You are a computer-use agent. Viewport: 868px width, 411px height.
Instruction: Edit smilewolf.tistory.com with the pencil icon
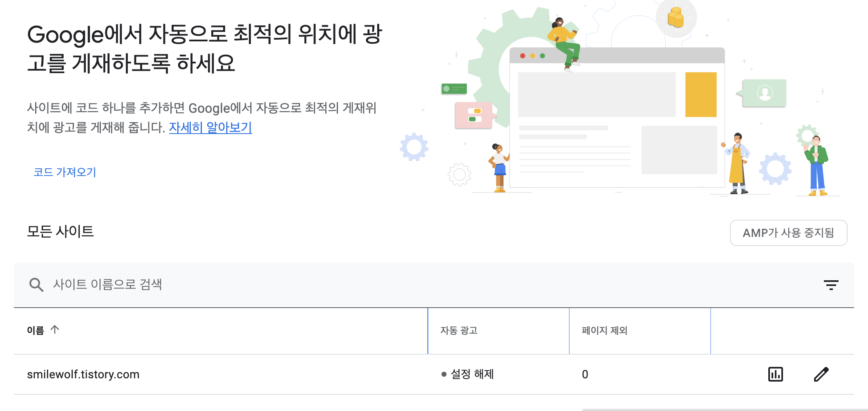[x=821, y=374]
